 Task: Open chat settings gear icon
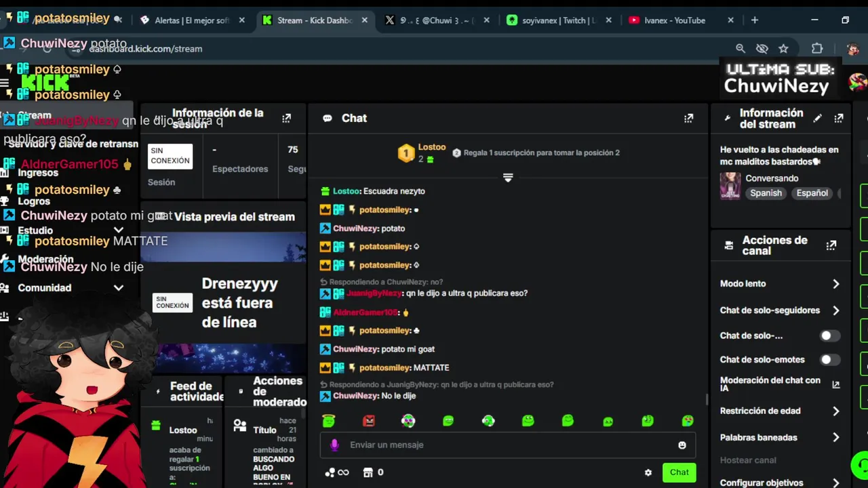coord(648,472)
